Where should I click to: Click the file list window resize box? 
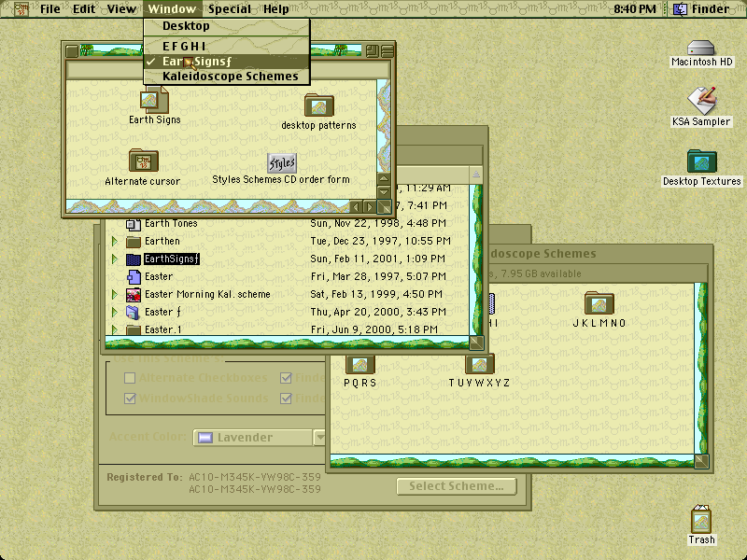(x=476, y=343)
